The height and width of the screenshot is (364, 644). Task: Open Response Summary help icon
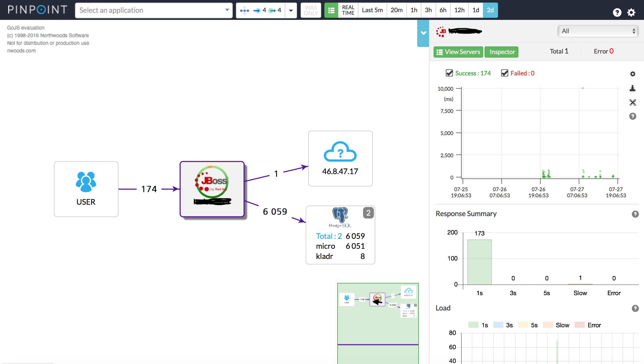coord(635,214)
